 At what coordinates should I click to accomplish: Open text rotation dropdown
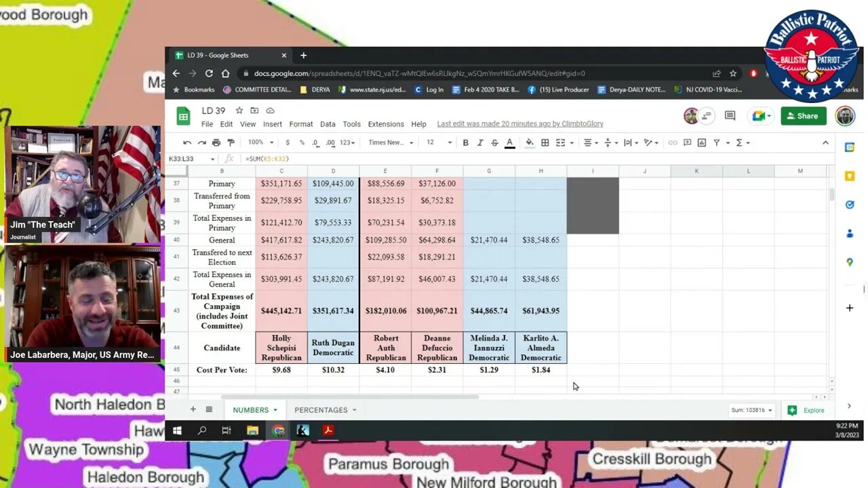(651, 142)
